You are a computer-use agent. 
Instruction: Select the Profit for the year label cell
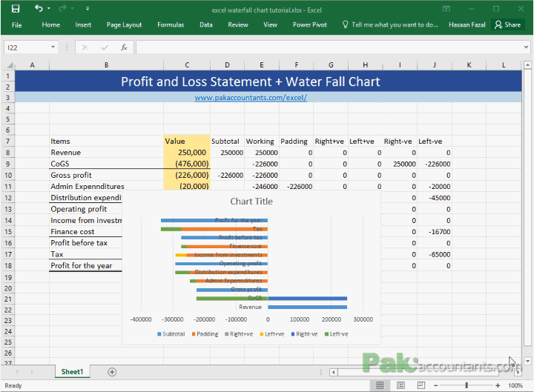pos(85,266)
